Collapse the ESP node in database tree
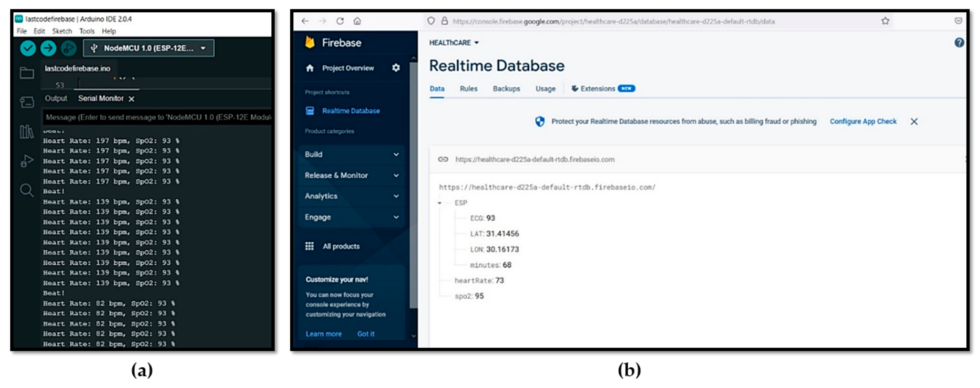This screenshot has height=388, width=980. click(439, 203)
